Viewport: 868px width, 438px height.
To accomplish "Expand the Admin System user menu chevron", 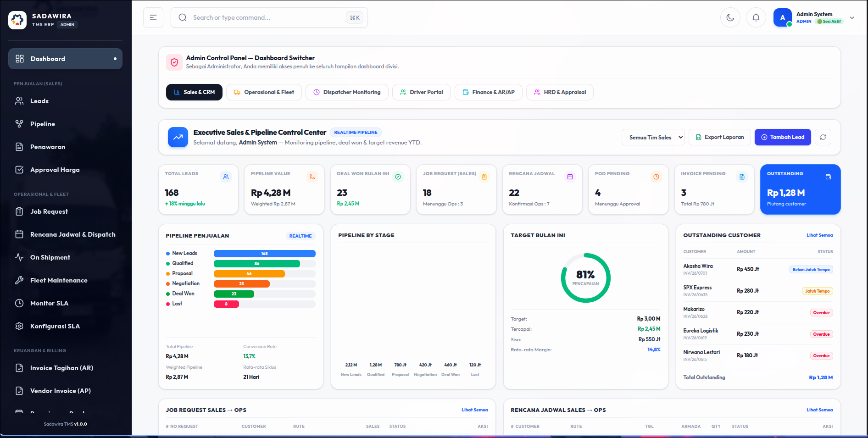I will tap(852, 18).
